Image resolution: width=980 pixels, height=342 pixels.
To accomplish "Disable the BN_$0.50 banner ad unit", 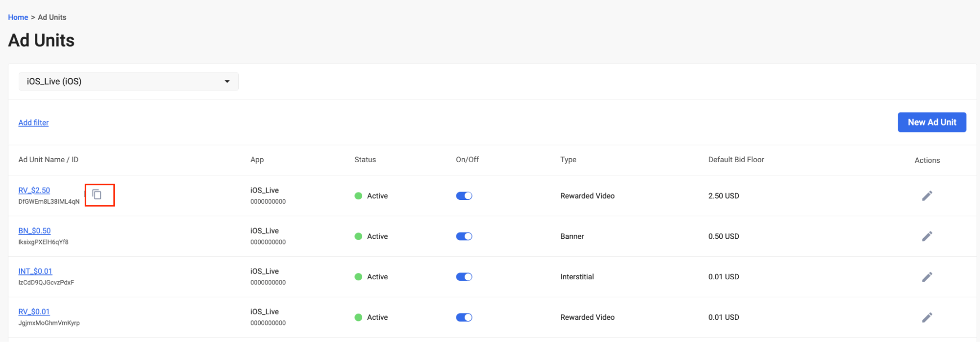I will tap(464, 236).
